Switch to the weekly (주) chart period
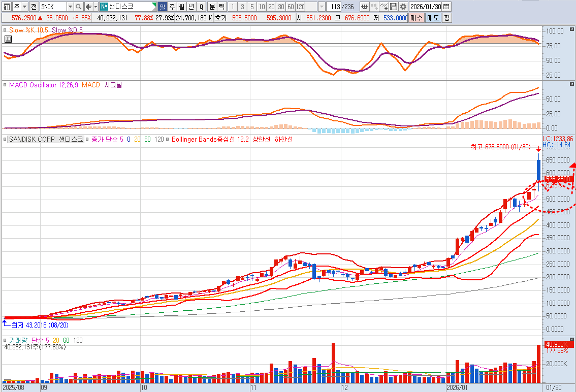Viewport: 576px width, 392px height. tap(172, 7)
